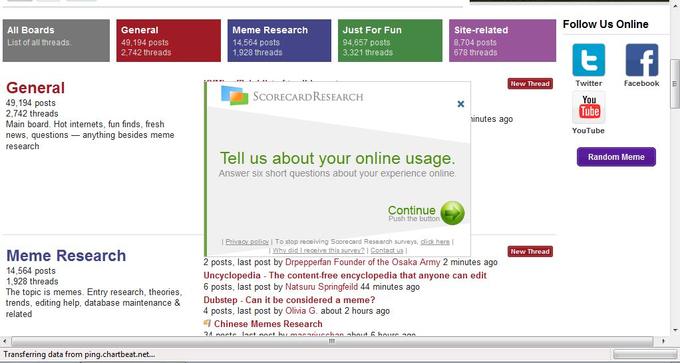This screenshot has height=363, width=680.
Task: Click 'Follow Us Online' heading
Action: [x=605, y=24]
